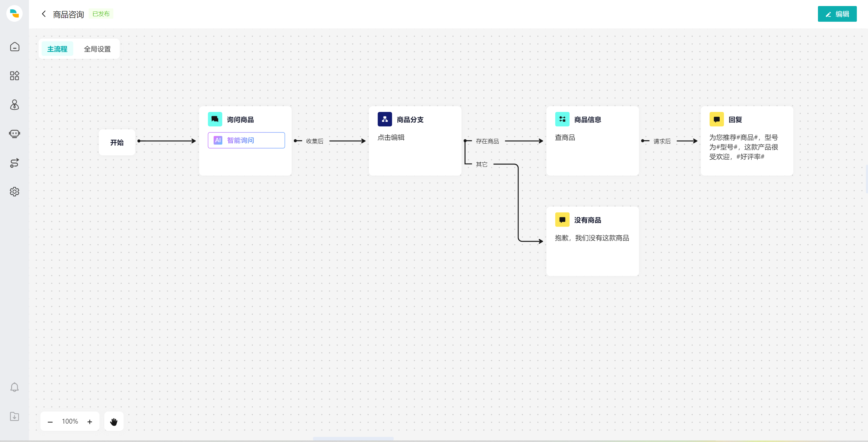The image size is (868, 442).
Task: Click the 收集后 connector label
Action: pos(314,141)
